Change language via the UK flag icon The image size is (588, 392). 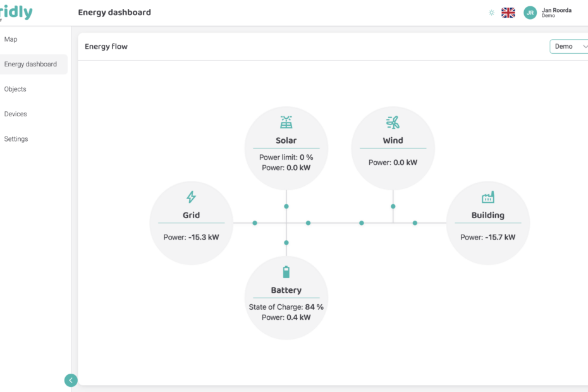pos(508,11)
